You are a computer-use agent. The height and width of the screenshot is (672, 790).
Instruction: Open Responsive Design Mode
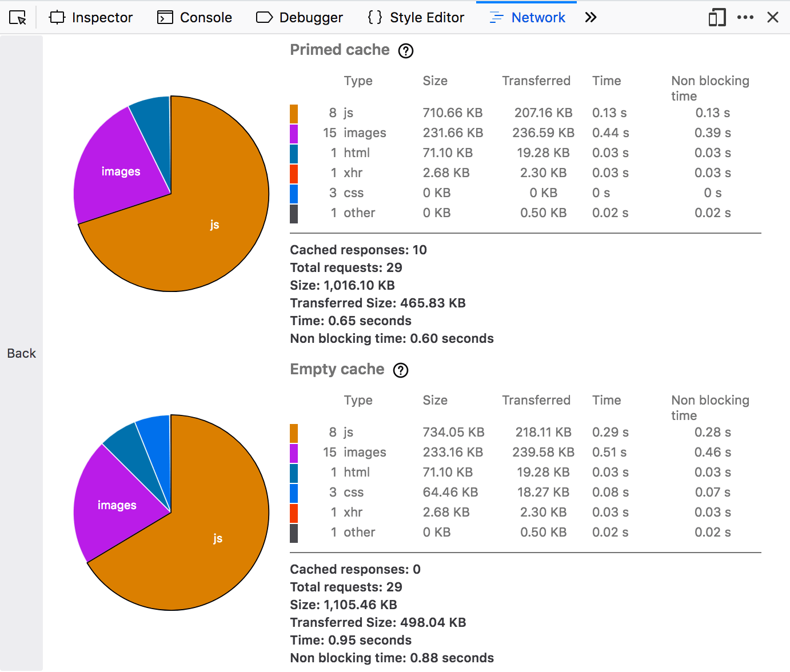point(716,18)
